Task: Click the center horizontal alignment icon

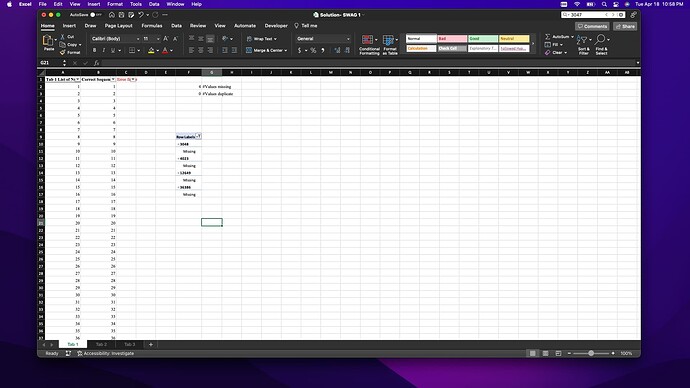Action: point(201,50)
